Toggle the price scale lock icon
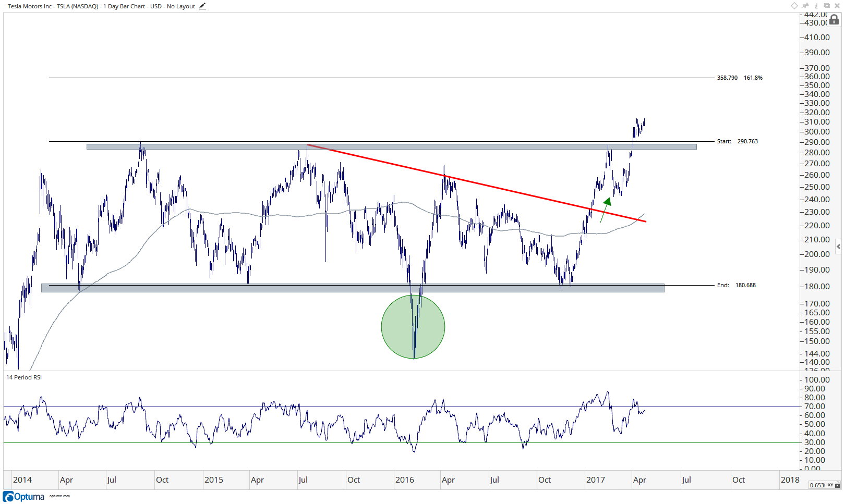Viewport: 845px width, 504px height. pos(834,20)
